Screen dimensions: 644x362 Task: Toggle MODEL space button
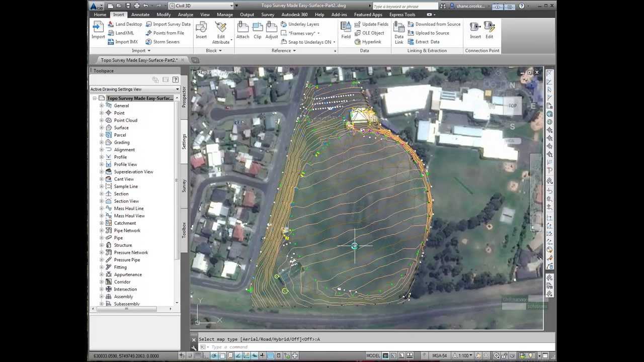pos(373,355)
